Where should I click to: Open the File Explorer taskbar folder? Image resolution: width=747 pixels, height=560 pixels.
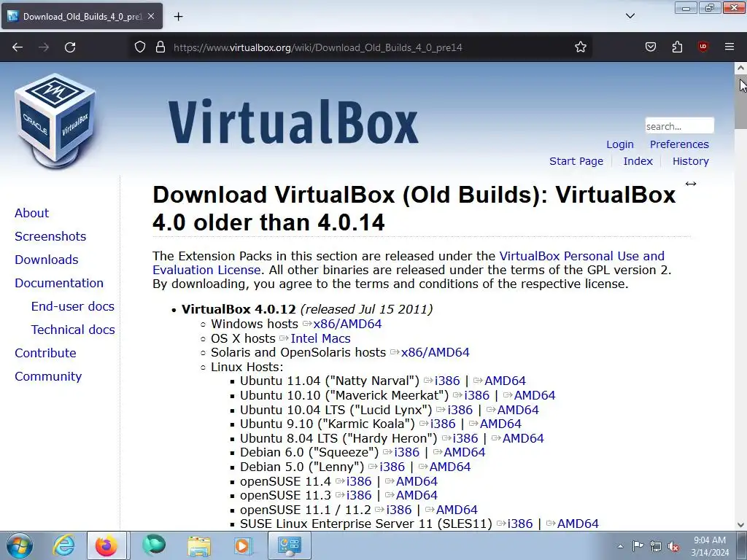pyautogui.click(x=199, y=545)
